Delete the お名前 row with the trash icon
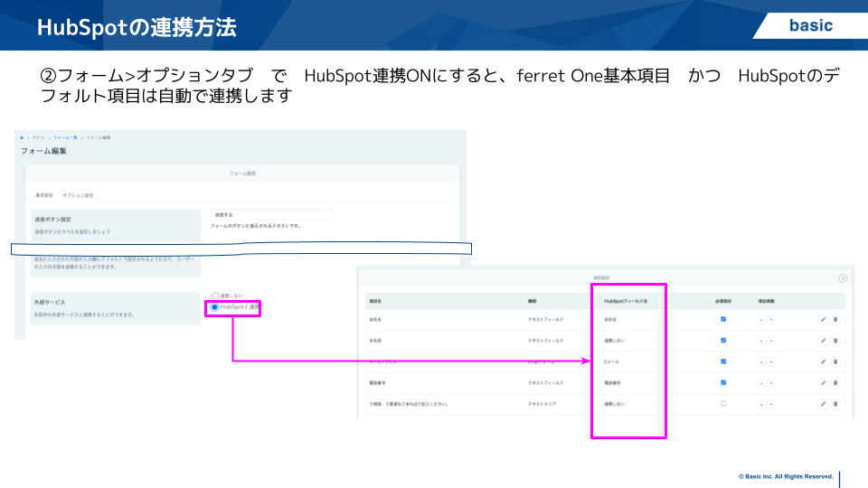The height and width of the screenshot is (488, 868). (835, 341)
